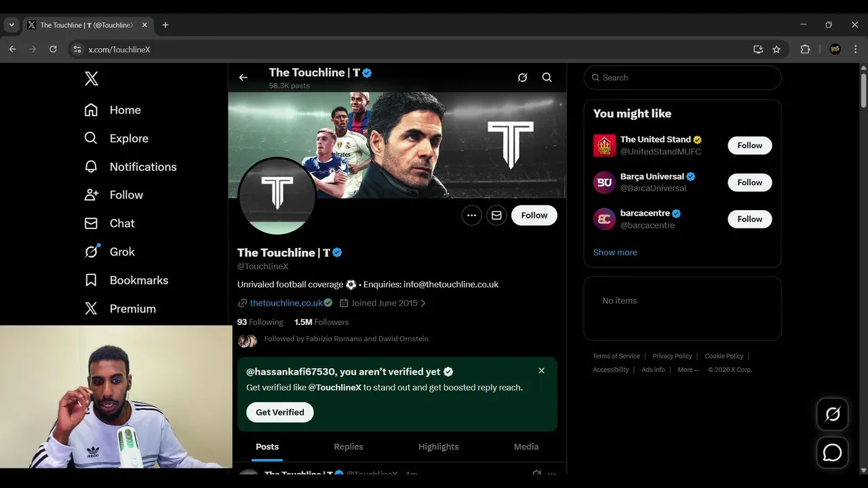This screenshot has width=868, height=488.
Task: Open floating chat messages button
Action: 832,453
